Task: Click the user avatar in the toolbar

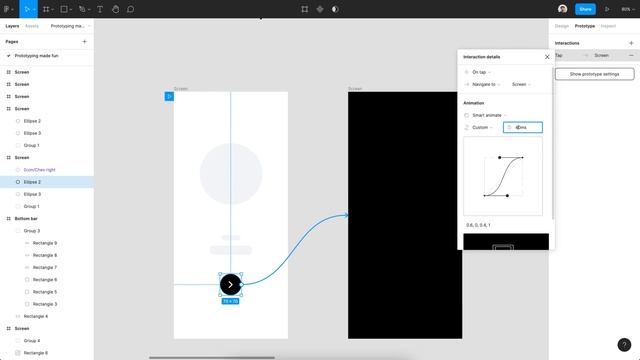Action: point(562,9)
